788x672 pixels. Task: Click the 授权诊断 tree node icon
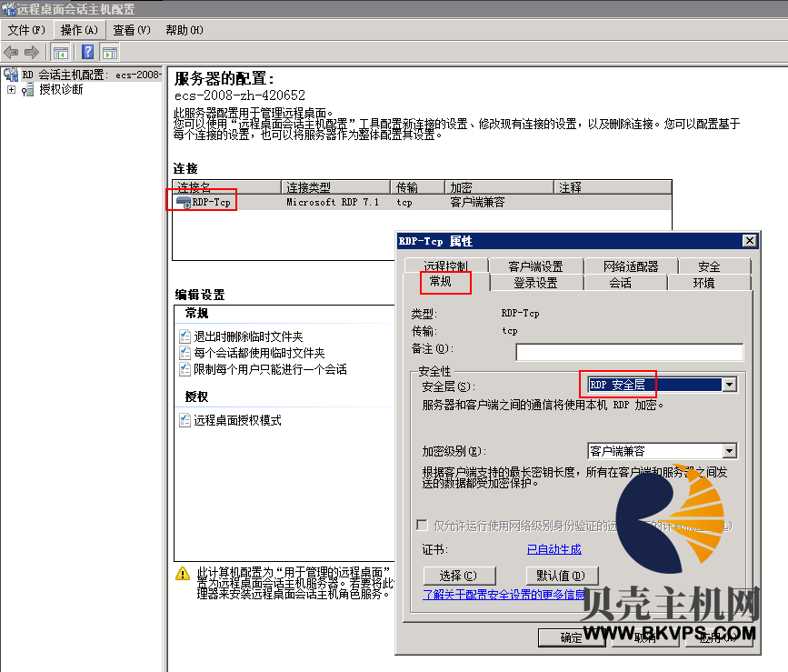(28, 90)
